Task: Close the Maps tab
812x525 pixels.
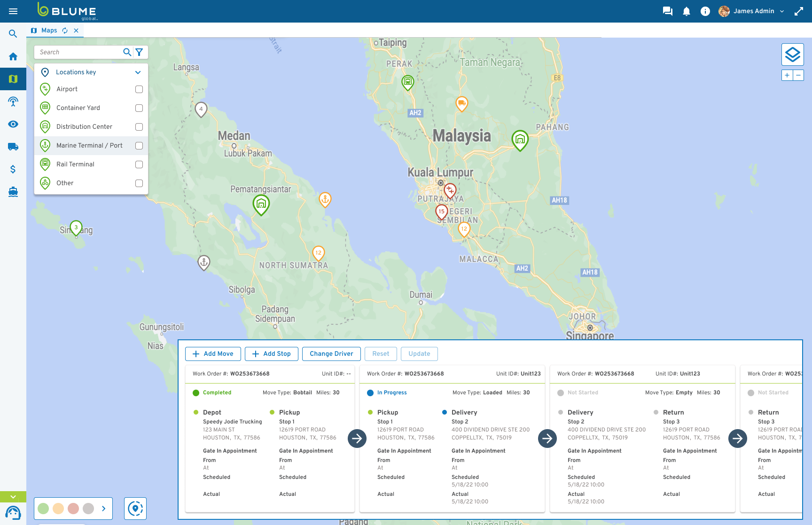Action: pyautogui.click(x=76, y=31)
